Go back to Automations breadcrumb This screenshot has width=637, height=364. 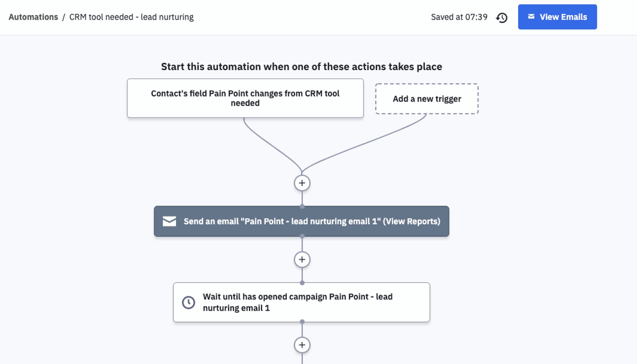click(33, 17)
